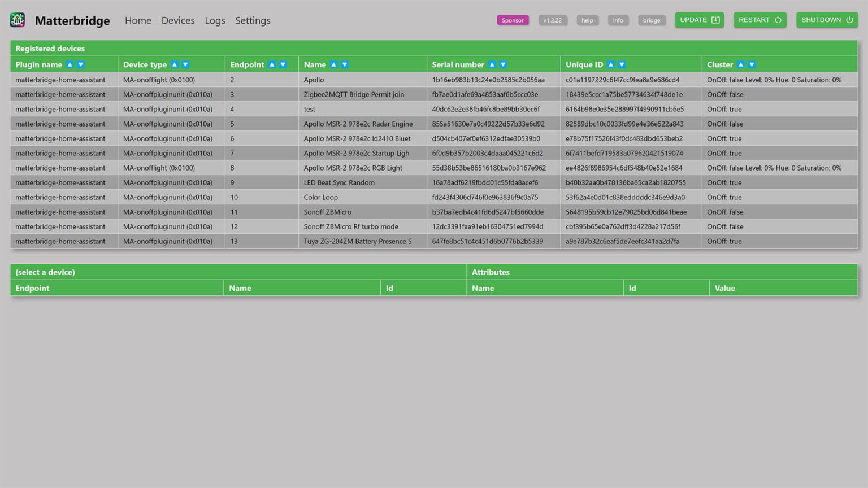Sort Endpoint column ascending
The image size is (868, 488).
[272, 65]
